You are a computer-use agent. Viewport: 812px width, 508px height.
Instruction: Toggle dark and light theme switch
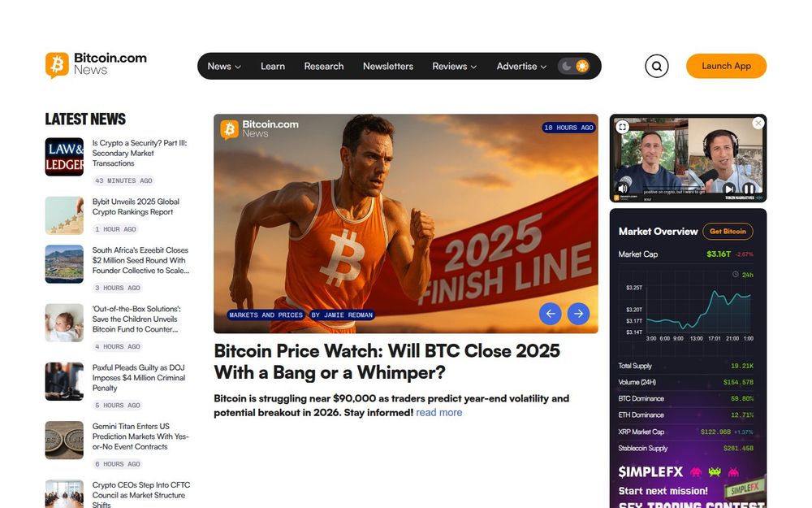point(574,67)
